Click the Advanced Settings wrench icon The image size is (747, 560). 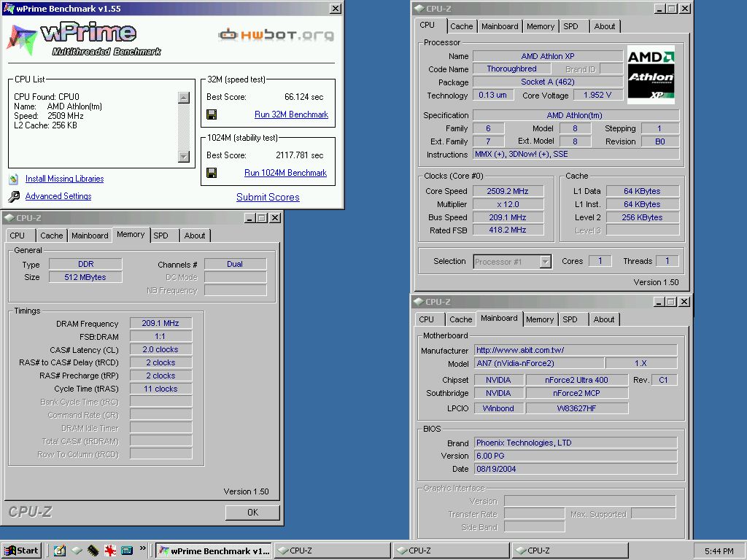point(14,196)
